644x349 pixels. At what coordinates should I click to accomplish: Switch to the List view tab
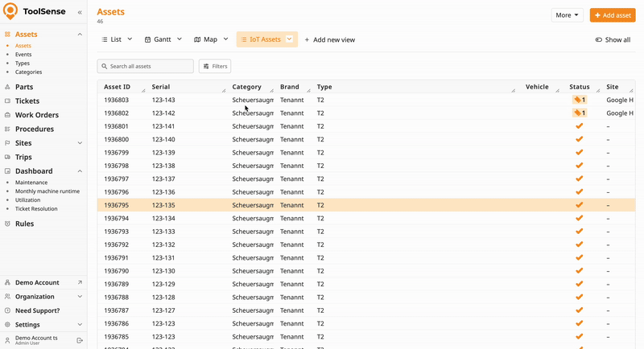[x=112, y=39]
